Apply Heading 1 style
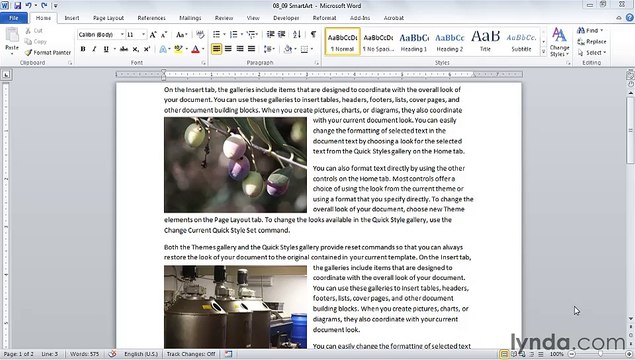Screen dimensions: 635x360 pos(414,42)
